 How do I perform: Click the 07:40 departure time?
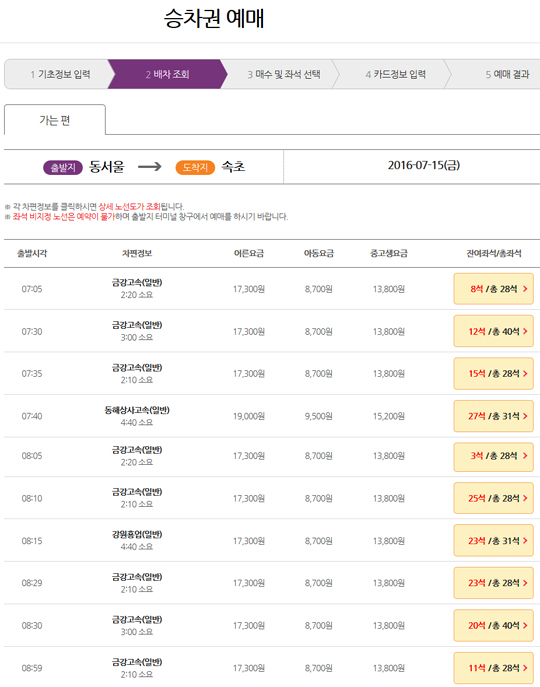tap(32, 416)
